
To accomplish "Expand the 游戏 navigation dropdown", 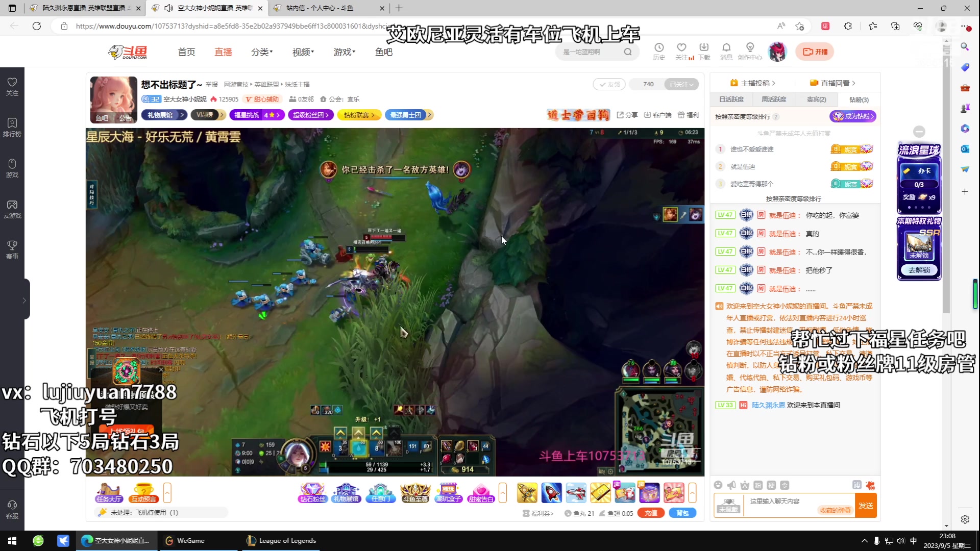I will 345,52.
